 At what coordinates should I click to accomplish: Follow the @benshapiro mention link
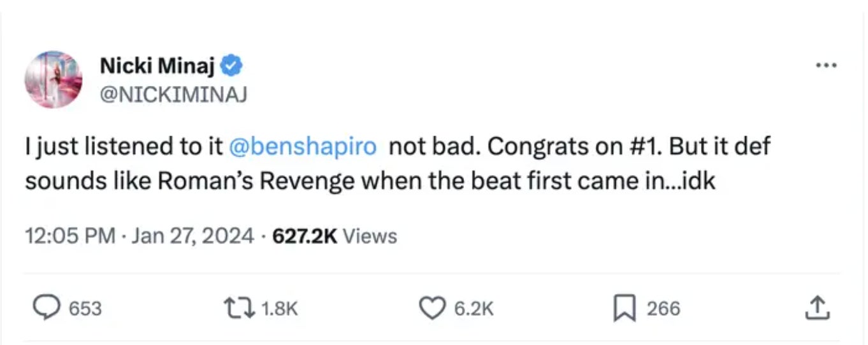coord(303,147)
